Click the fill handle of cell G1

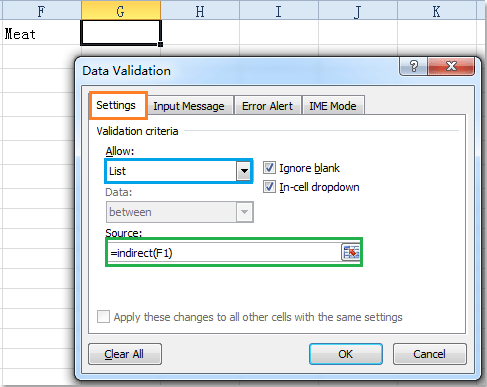pos(160,44)
